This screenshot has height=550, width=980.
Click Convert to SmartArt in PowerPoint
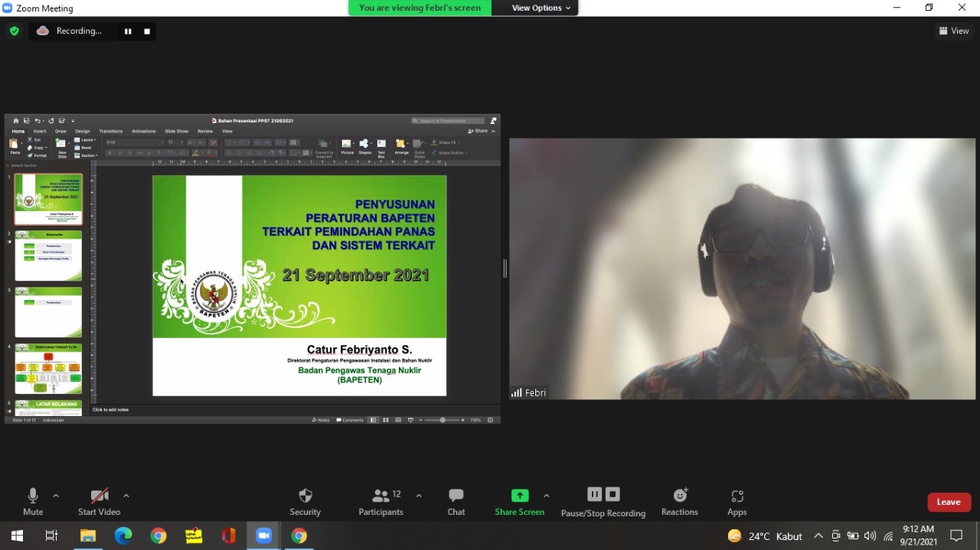point(324,148)
